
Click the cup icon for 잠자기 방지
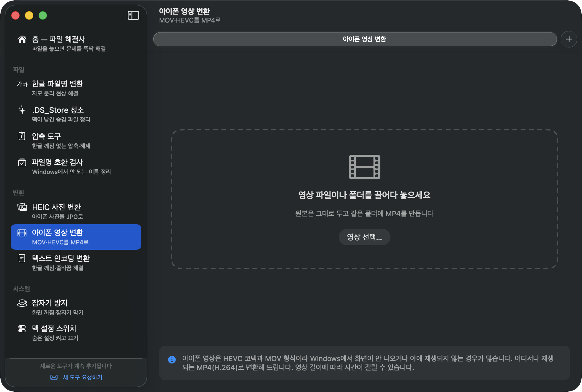coord(22,303)
